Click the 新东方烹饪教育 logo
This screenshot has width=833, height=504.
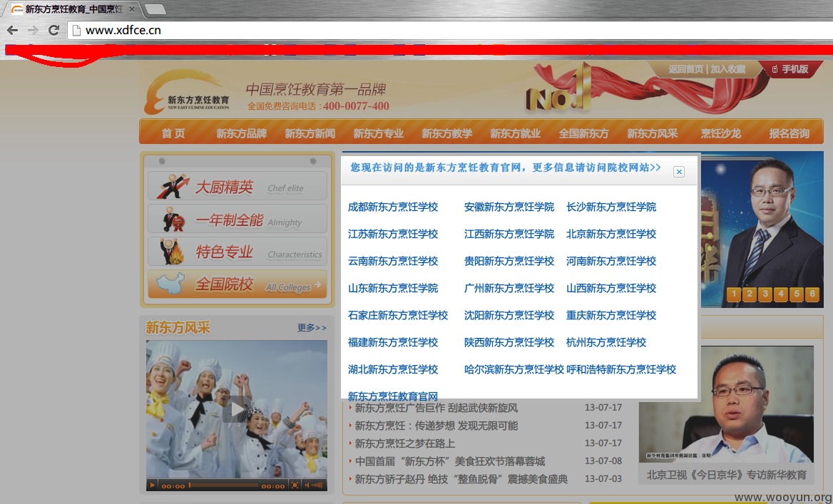pos(187,91)
